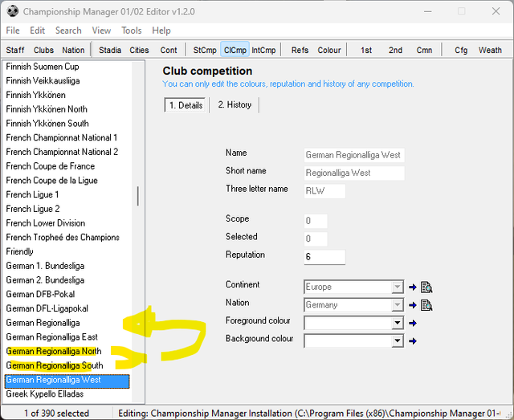Image resolution: width=514 pixels, height=420 pixels.
Task: Select Friendly in competition list
Action: [19, 252]
